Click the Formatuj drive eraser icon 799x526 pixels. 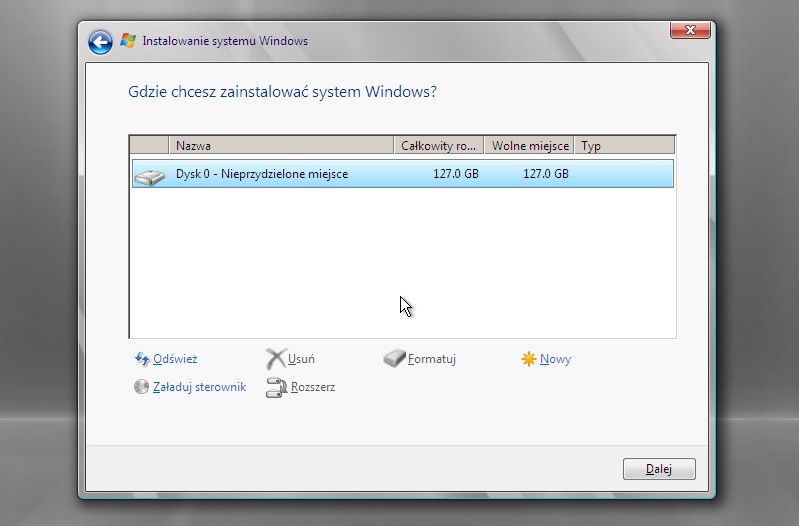(394, 358)
